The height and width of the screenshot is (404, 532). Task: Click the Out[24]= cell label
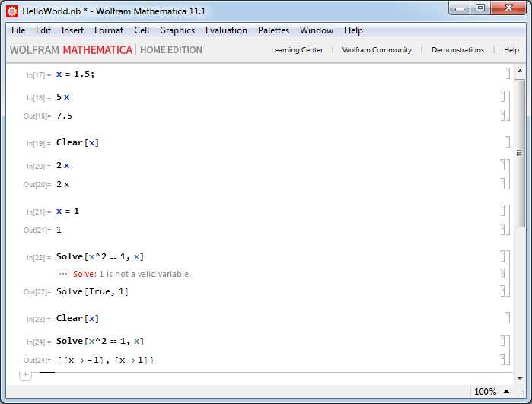coord(37,361)
